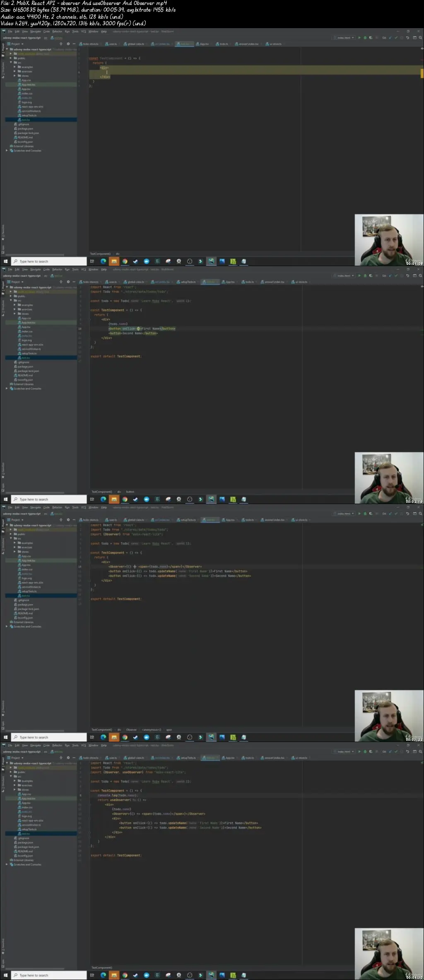Click the Search Everywhere magnifier in the fourth frame
This screenshot has height=980, width=424.
420,752
